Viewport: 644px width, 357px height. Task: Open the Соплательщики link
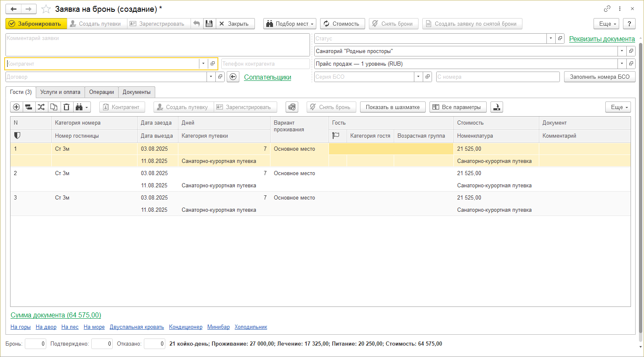pos(268,77)
